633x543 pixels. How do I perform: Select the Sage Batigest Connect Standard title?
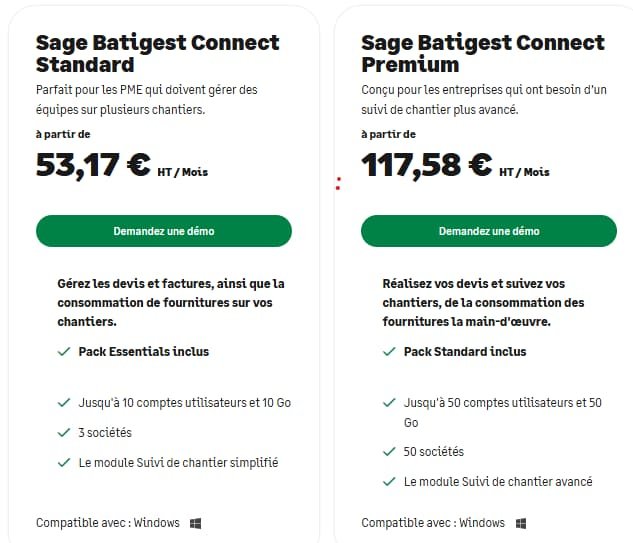(x=157, y=54)
